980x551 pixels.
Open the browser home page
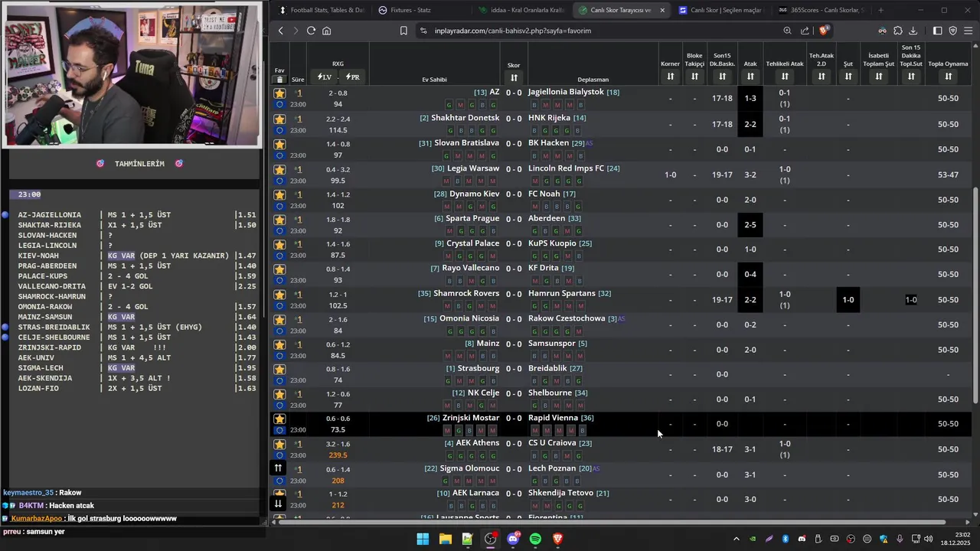pos(326,31)
